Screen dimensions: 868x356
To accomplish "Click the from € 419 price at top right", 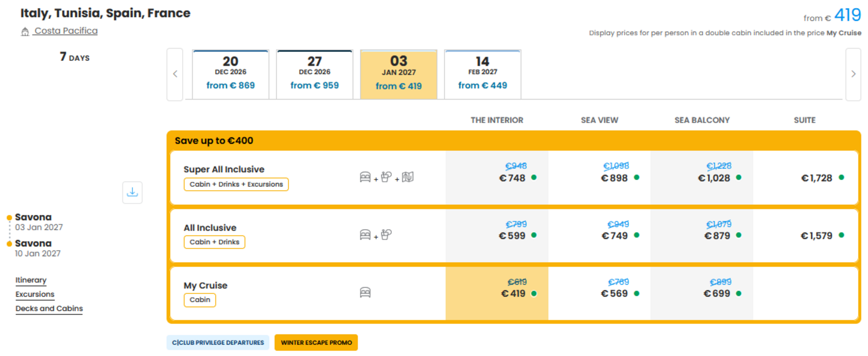I will 832,16.
